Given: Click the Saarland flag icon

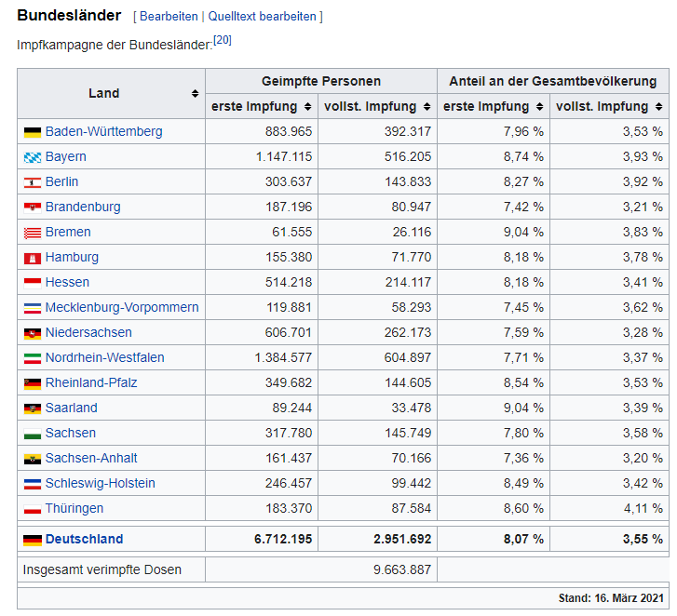Looking at the screenshot, I should pos(33,408).
